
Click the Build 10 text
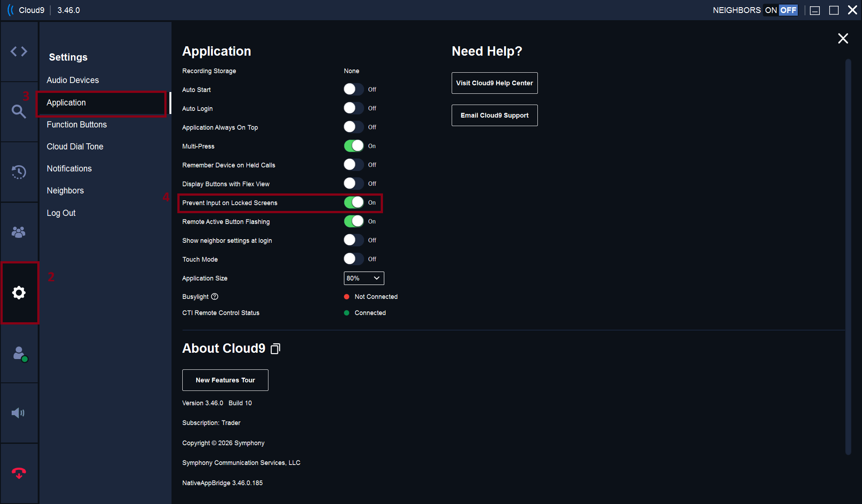pos(240,403)
